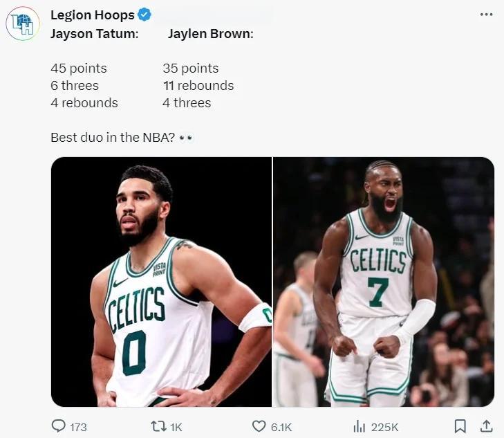
Task: Click the 173 replies count
Action: point(79,427)
